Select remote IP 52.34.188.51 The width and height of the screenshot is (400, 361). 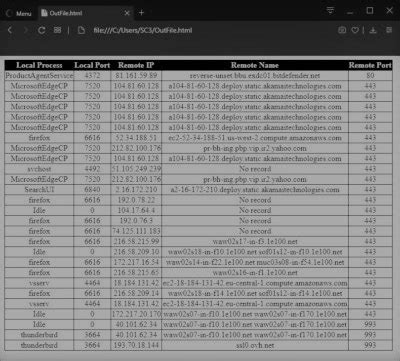pyautogui.click(x=136, y=138)
